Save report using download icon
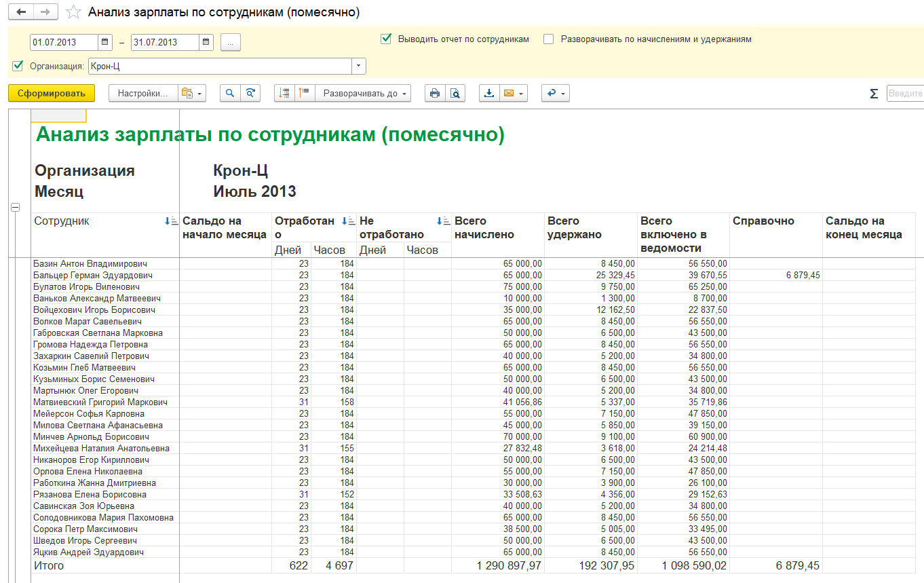This screenshot has width=924, height=583. coord(489,94)
